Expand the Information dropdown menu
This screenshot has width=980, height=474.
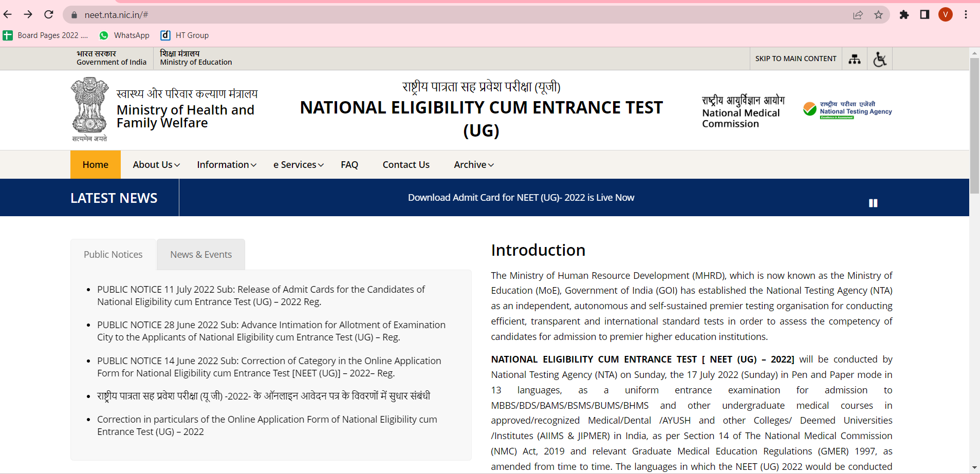pos(227,165)
